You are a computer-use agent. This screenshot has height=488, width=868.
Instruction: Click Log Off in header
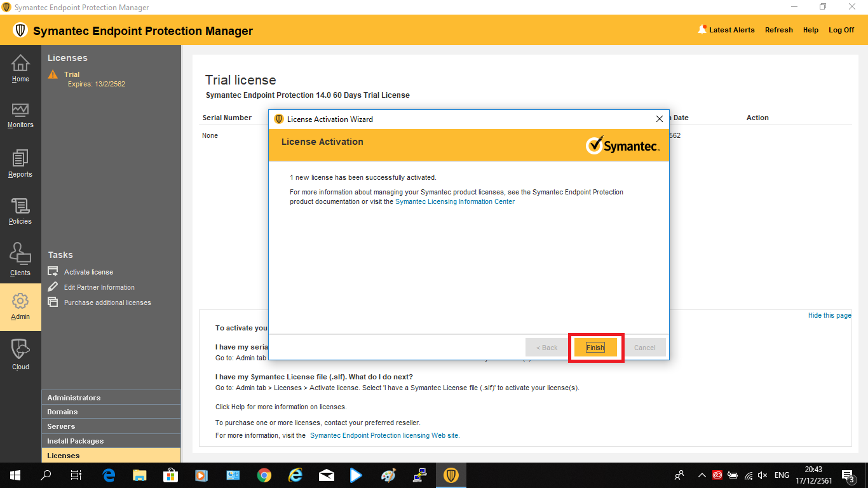click(x=841, y=30)
